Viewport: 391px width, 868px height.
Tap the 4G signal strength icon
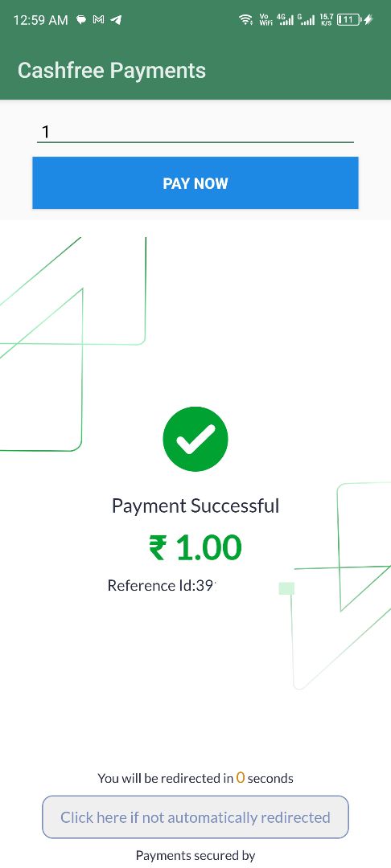285,20
